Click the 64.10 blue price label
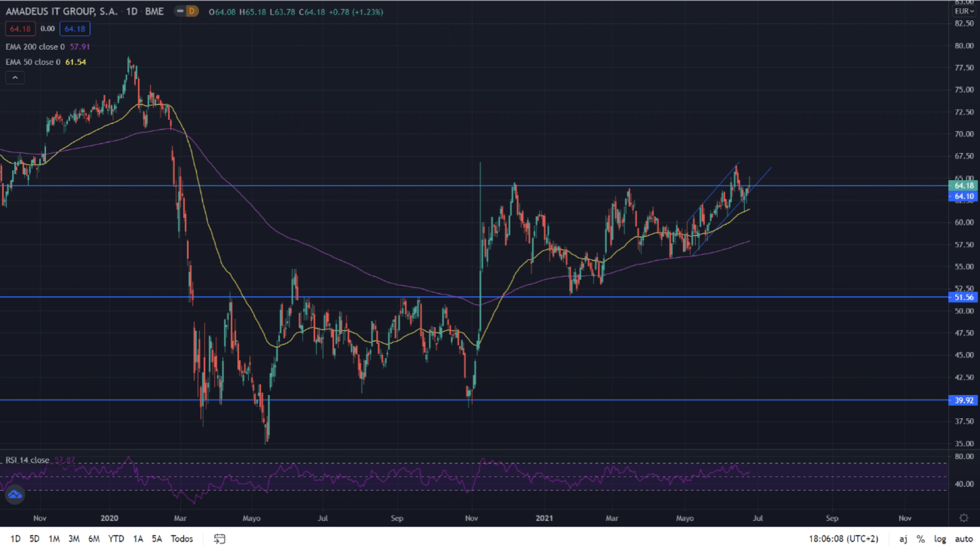980x551 pixels. click(963, 196)
